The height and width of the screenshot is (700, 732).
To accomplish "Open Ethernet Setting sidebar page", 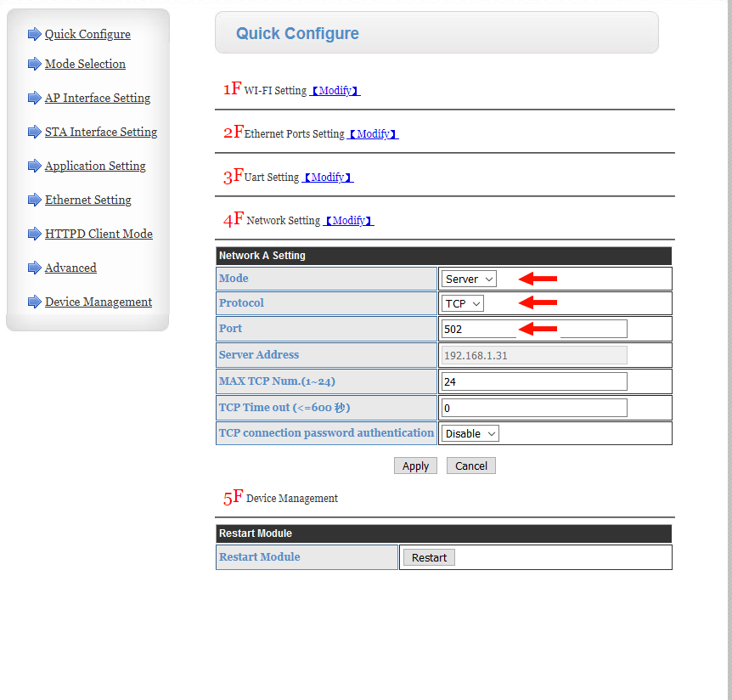I will [x=87, y=200].
